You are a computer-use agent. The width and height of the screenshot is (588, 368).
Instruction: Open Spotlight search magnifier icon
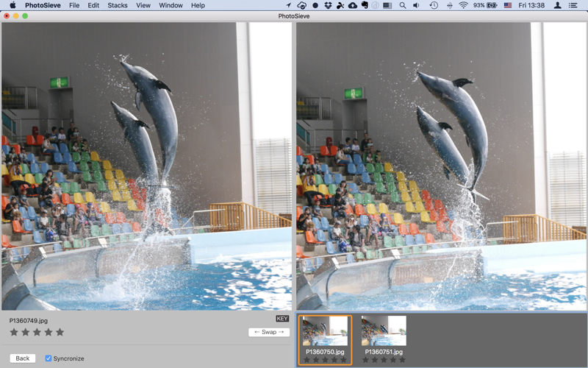point(402,5)
